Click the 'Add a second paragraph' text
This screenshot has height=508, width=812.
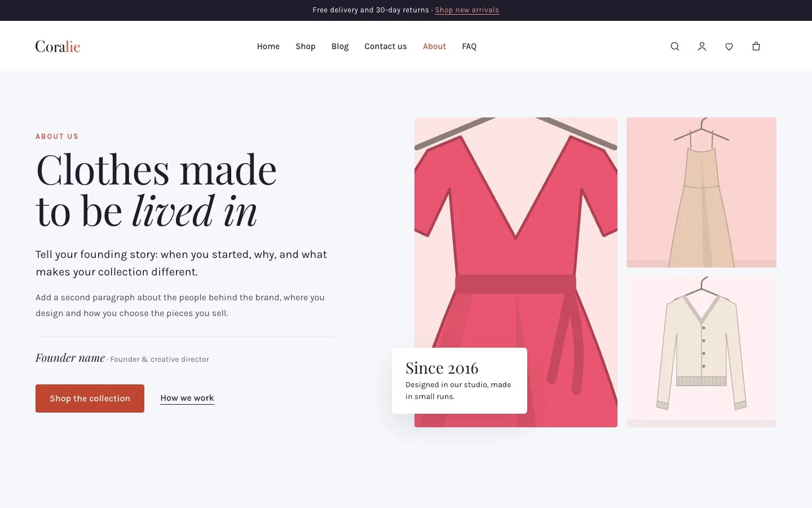point(180,305)
